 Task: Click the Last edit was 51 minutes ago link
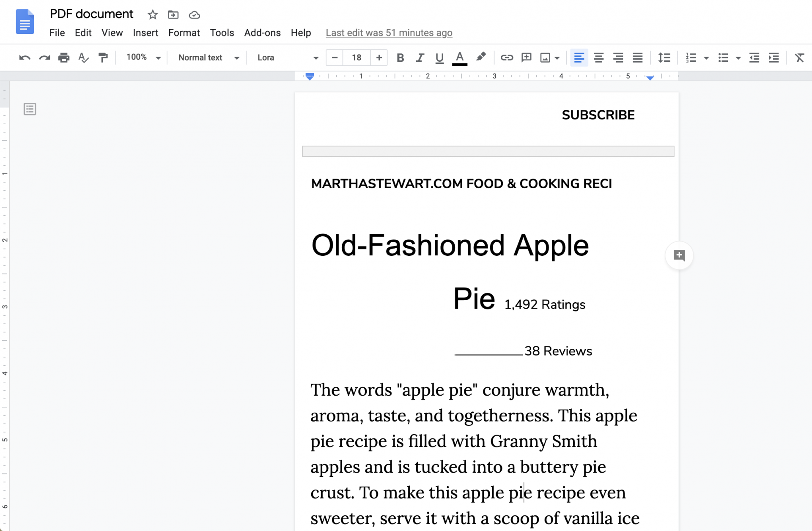coord(389,33)
